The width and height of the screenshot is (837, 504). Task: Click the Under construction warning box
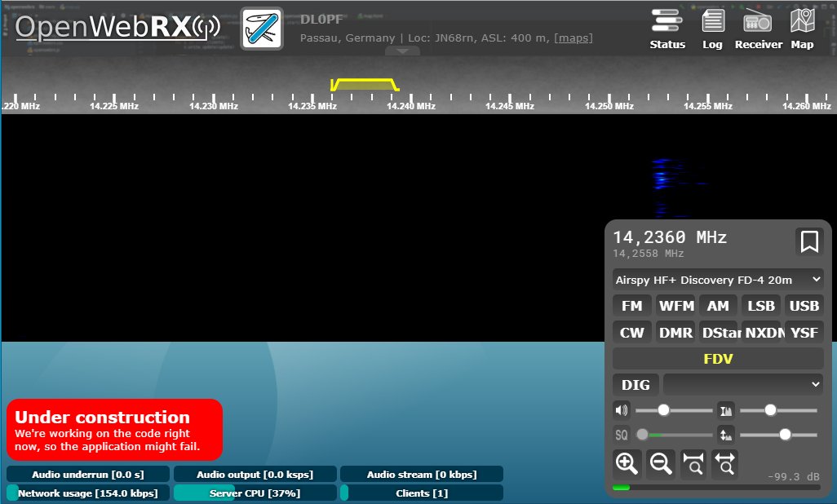[x=114, y=430]
